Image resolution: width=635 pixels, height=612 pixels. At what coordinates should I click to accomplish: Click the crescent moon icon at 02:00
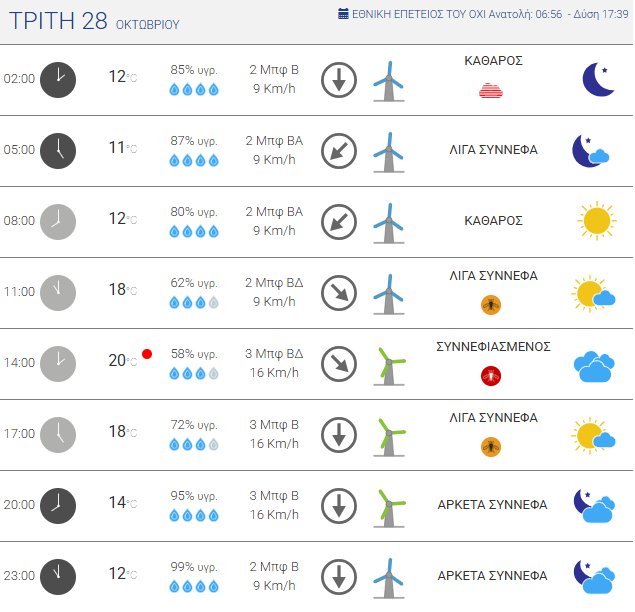pos(597,79)
